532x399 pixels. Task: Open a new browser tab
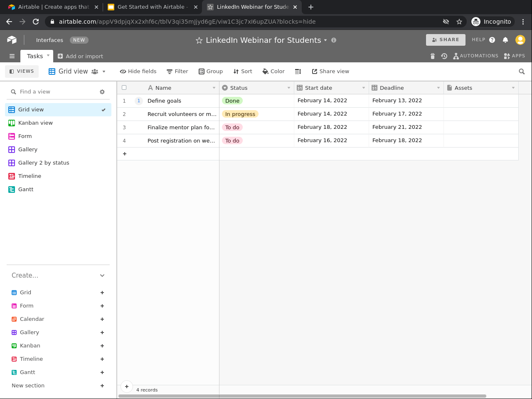tap(311, 7)
